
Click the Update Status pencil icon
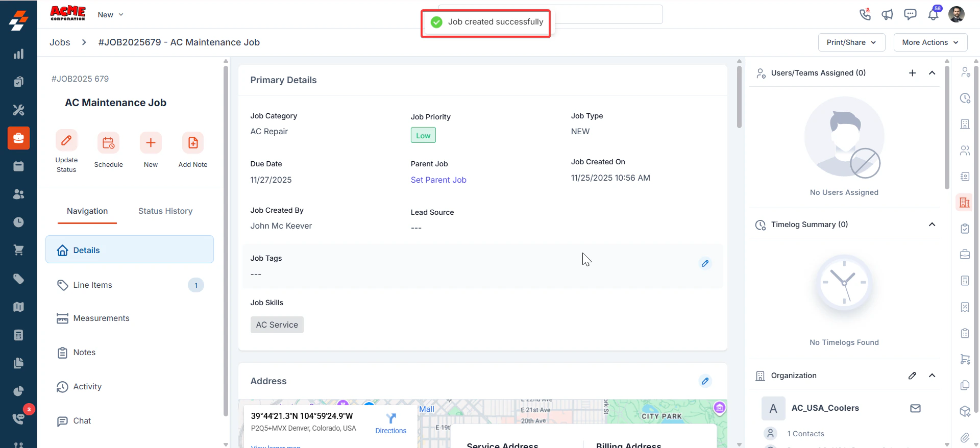coord(66,140)
